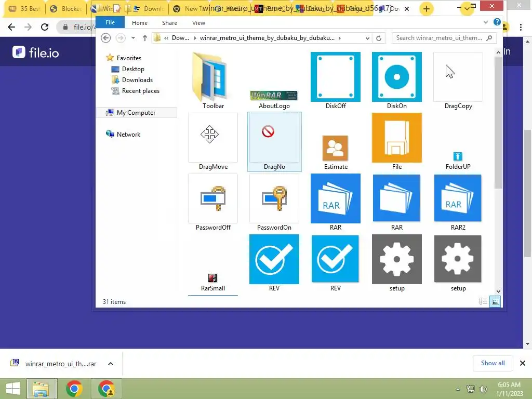Expand the Explorer ribbon chevron
Image resolution: width=532 pixels, height=399 pixels.
tap(486, 22)
